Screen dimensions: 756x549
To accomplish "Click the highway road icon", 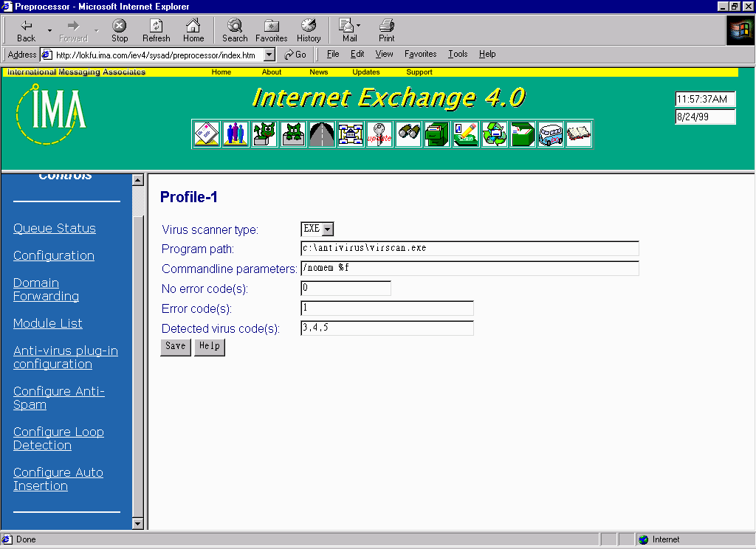I will click(322, 134).
